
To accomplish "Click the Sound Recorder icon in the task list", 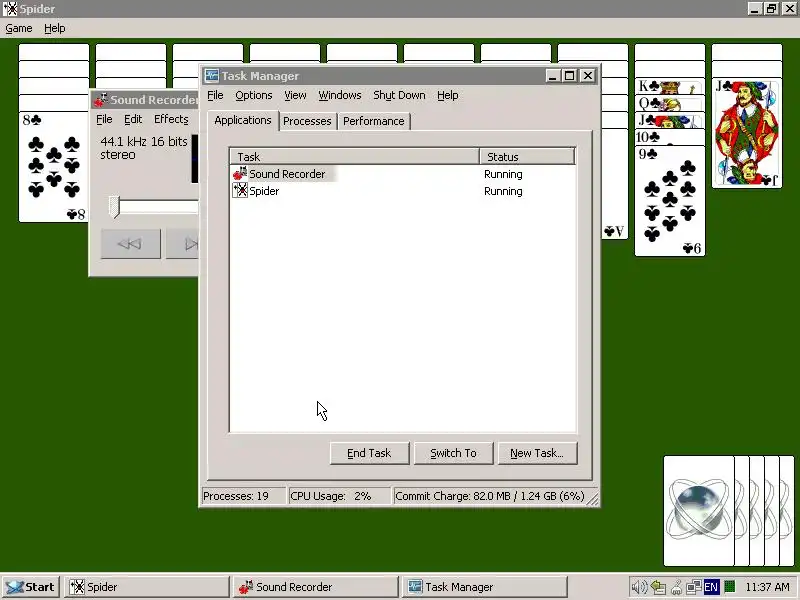I will 240,174.
